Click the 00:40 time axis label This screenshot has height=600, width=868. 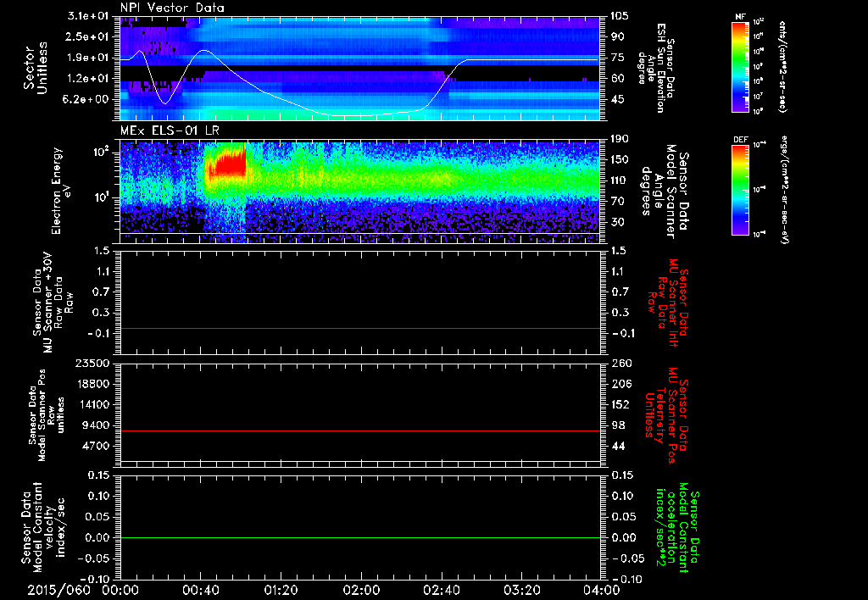tap(200, 590)
